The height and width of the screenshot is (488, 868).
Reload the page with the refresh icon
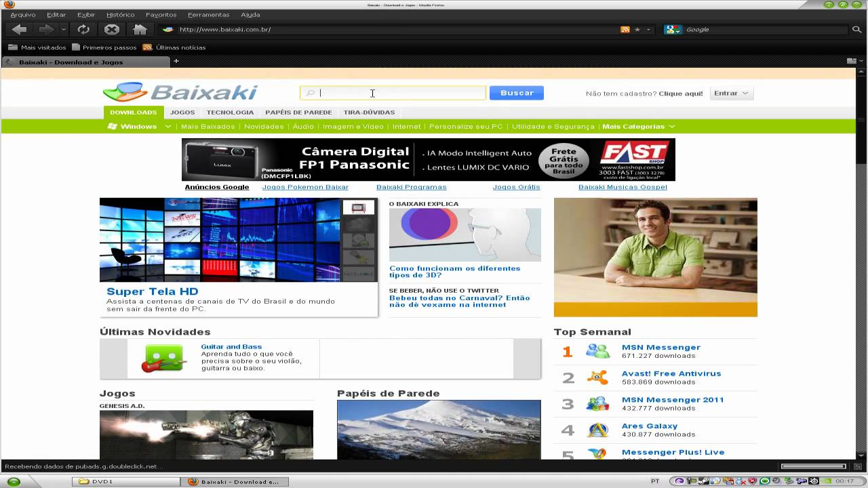point(83,29)
